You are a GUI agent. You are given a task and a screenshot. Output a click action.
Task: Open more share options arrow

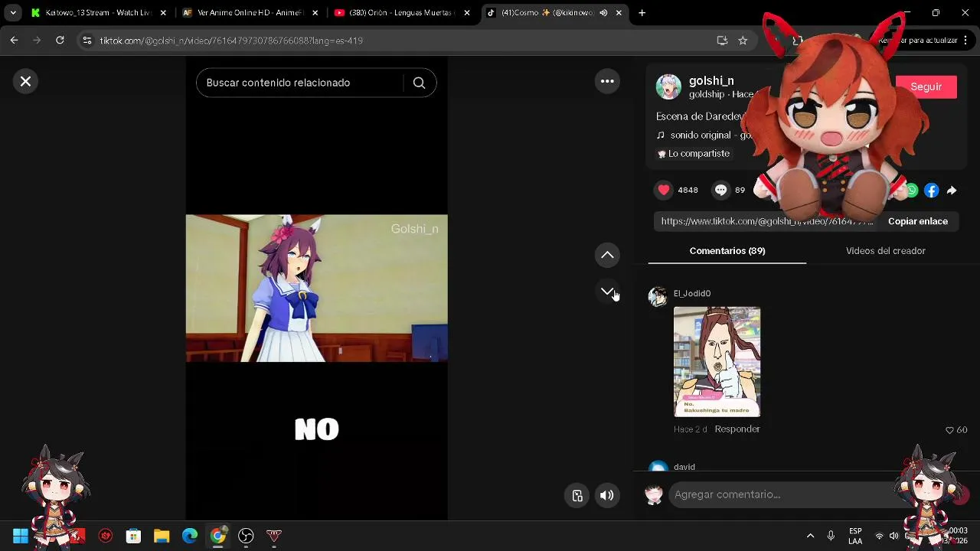coord(952,191)
